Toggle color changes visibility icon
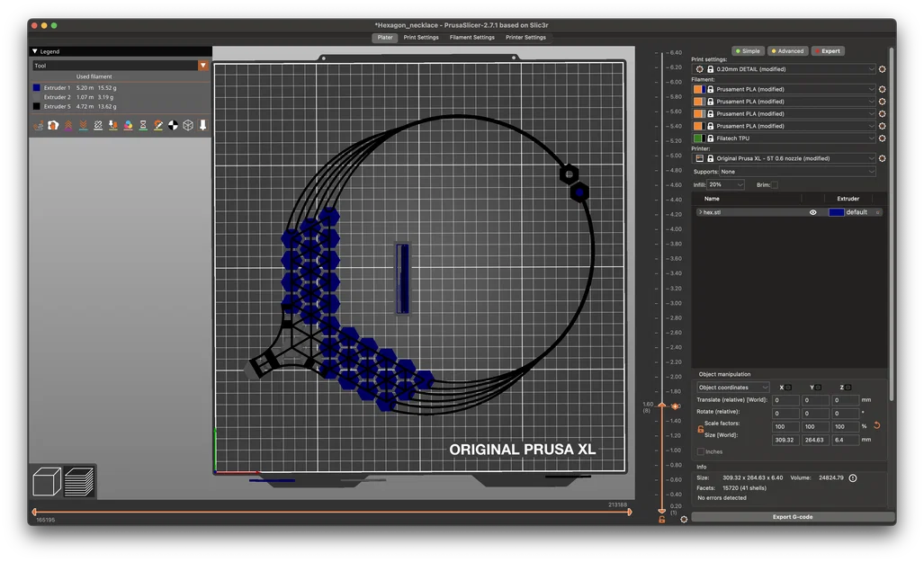This screenshot has width=924, height=562. (x=128, y=126)
